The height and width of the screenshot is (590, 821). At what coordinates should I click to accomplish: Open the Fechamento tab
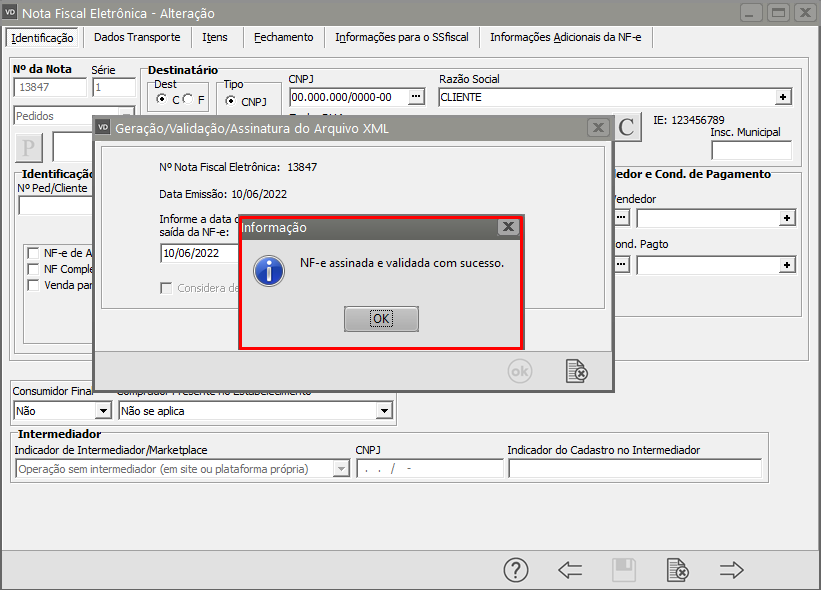coord(283,37)
